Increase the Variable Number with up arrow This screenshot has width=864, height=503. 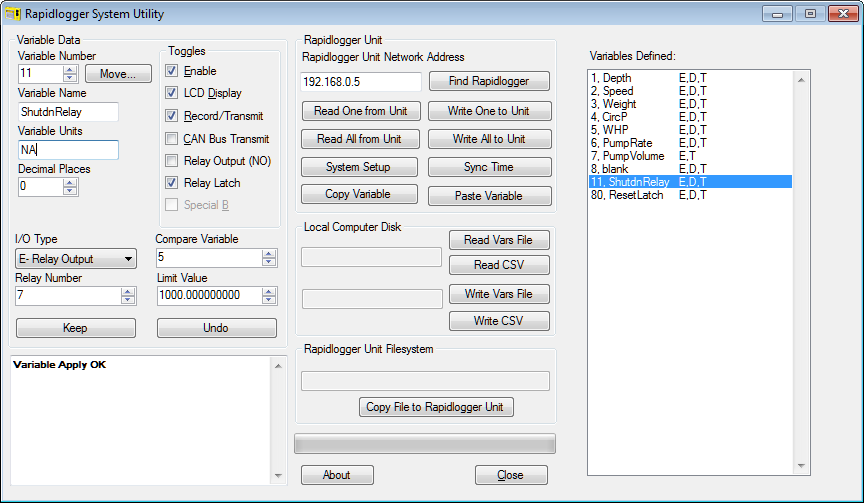pos(70,69)
